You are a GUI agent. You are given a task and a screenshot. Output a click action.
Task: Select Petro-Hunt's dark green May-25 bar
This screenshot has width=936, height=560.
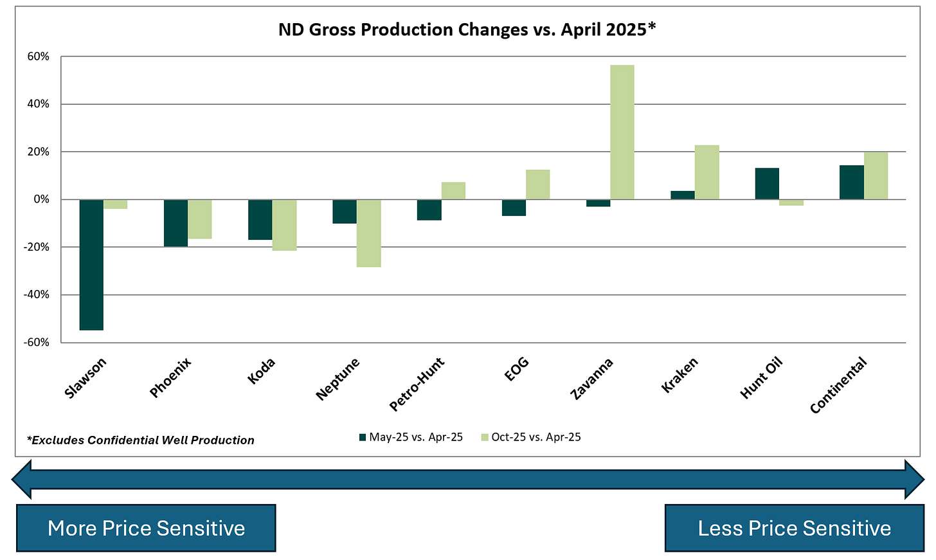pyautogui.click(x=429, y=210)
